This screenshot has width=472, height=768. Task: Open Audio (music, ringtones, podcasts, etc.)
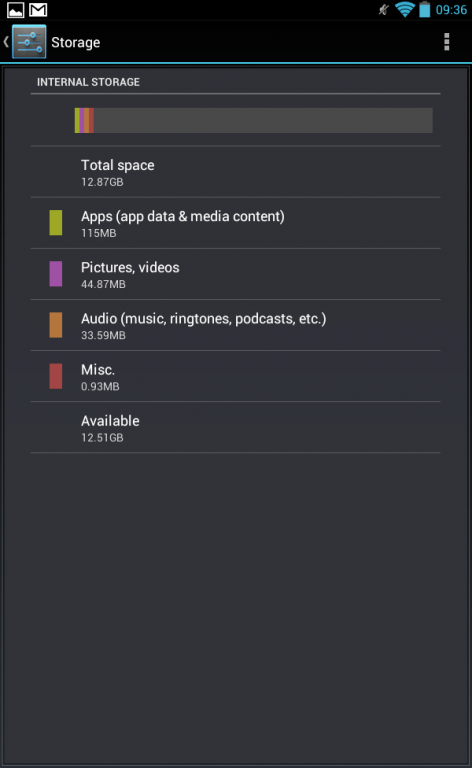pyautogui.click(x=236, y=325)
